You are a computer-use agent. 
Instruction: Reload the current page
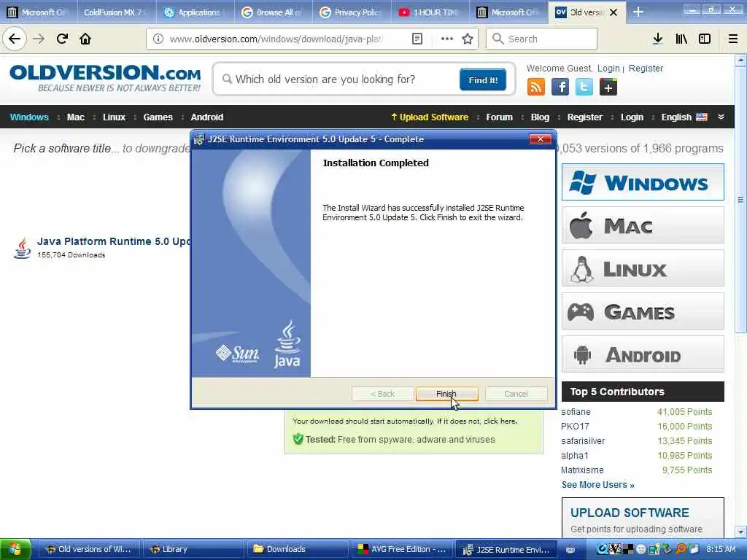click(62, 39)
